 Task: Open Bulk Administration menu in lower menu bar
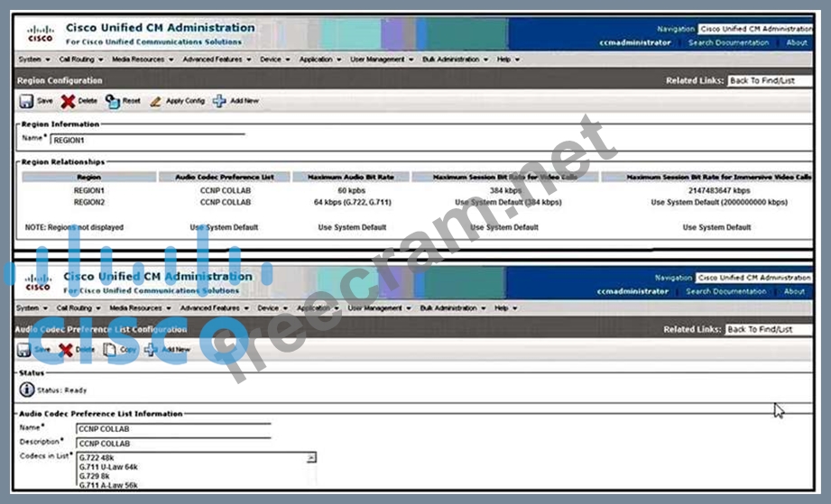pyautogui.click(x=452, y=308)
